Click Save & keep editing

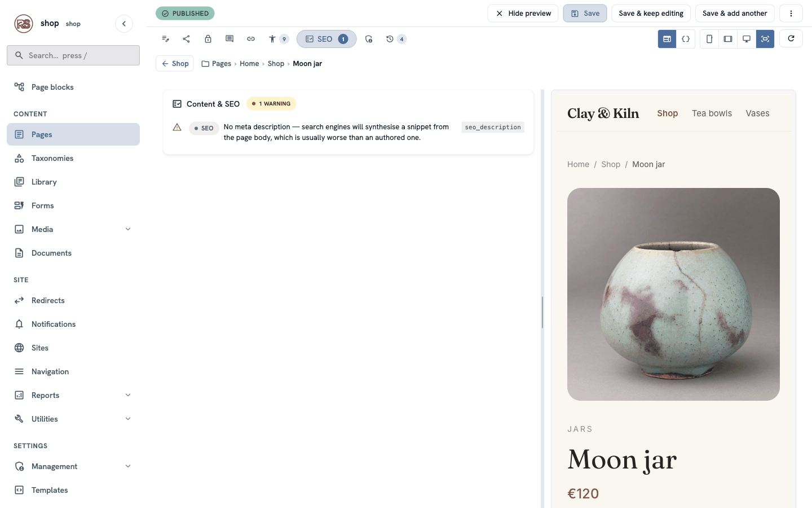651,14
